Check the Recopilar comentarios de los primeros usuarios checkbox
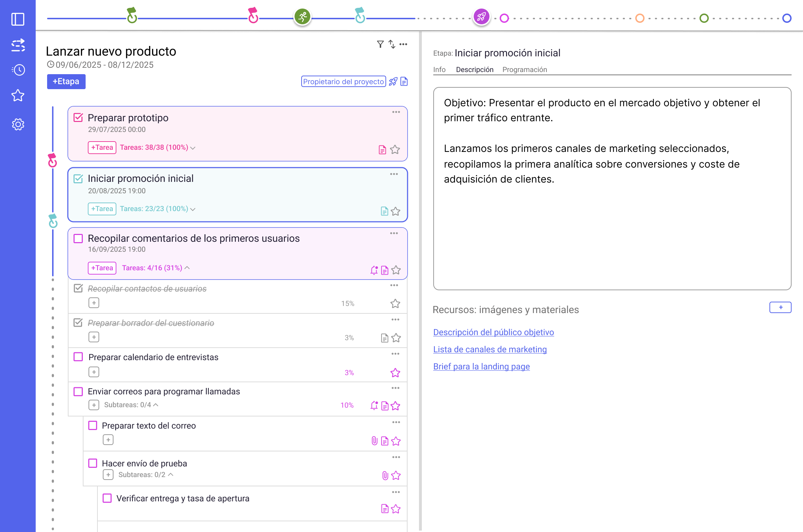The height and width of the screenshot is (532, 803). (78, 239)
